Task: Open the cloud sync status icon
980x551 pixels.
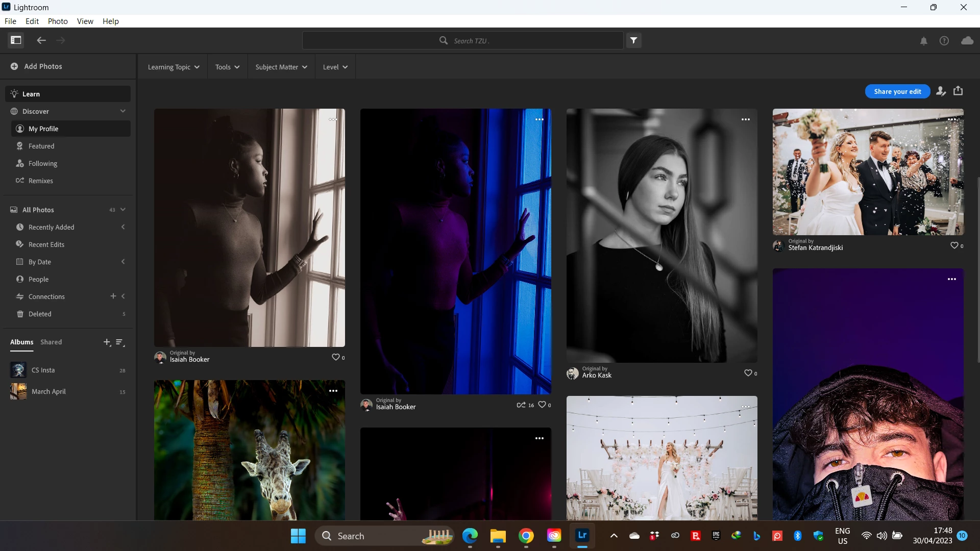Action: (x=967, y=41)
